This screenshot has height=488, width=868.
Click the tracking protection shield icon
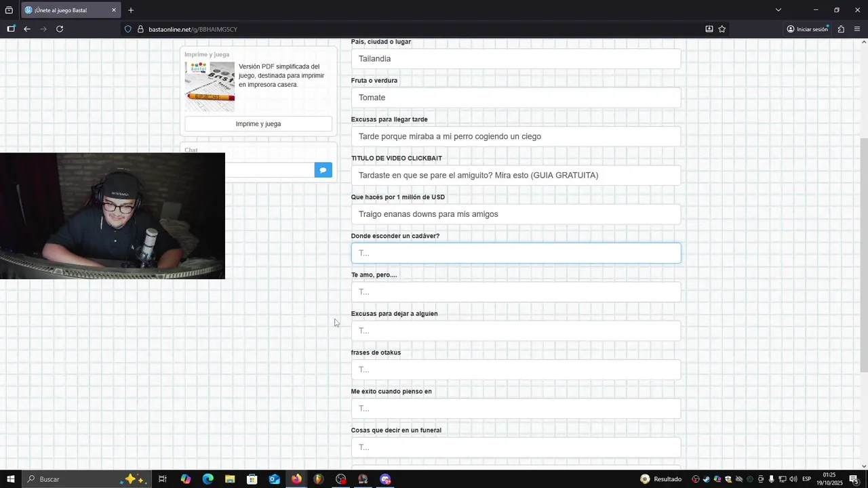128,29
